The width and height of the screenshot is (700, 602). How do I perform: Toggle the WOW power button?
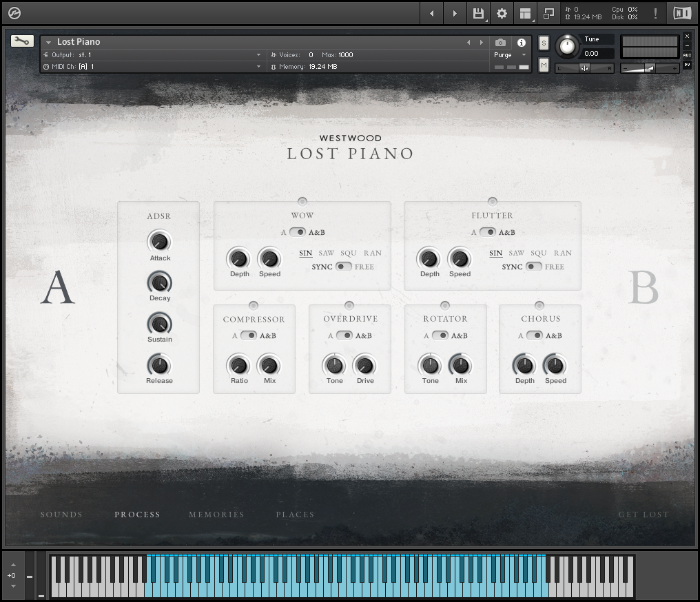tap(302, 201)
